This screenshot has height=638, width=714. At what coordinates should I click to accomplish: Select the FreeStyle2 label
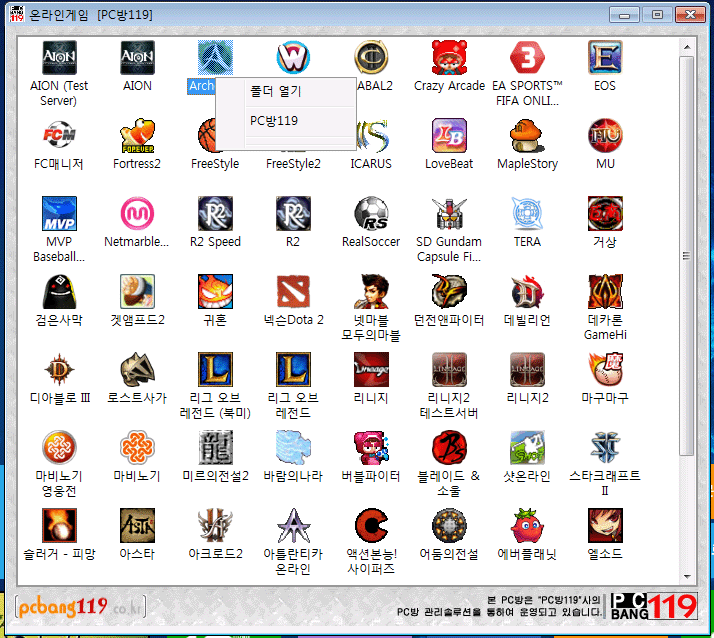[x=293, y=164]
